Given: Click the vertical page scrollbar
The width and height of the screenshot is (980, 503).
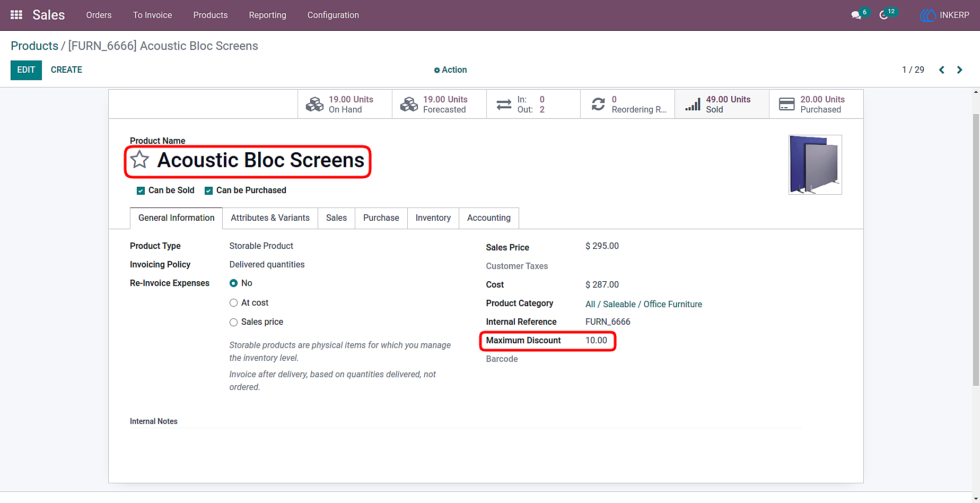Looking at the screenshot, I should pos(976,249).
